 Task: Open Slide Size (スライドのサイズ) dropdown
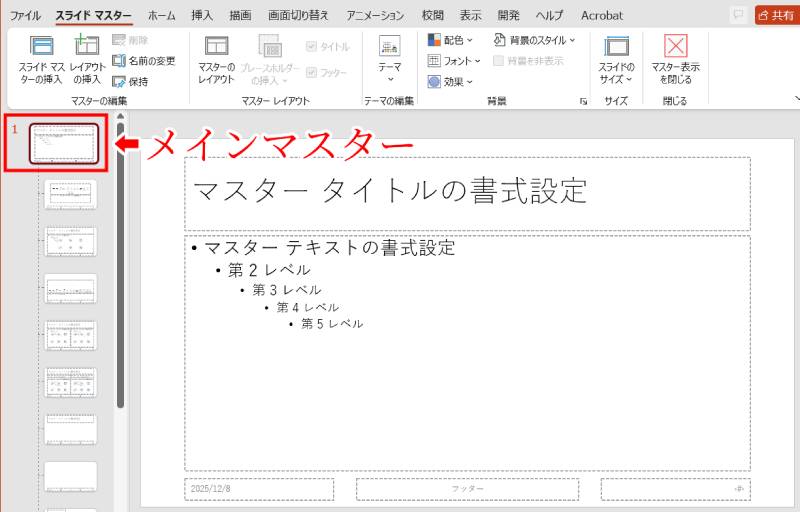[616, 59]
